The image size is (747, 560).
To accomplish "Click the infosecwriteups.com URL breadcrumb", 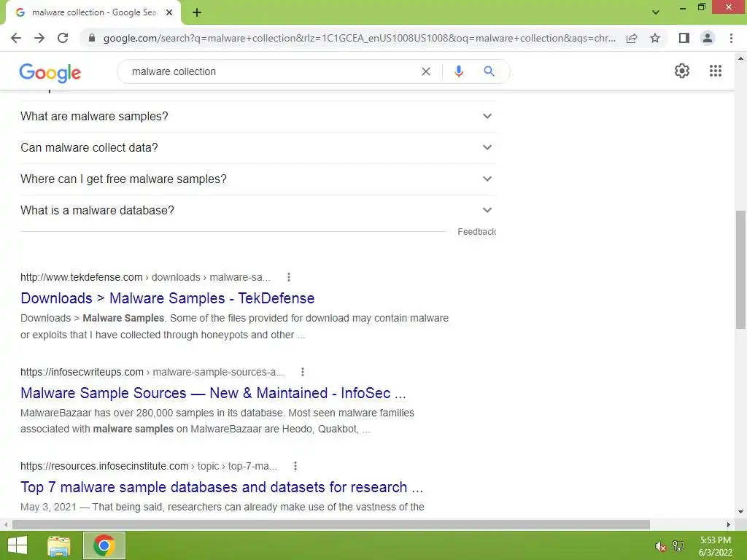I will point(152,372).
